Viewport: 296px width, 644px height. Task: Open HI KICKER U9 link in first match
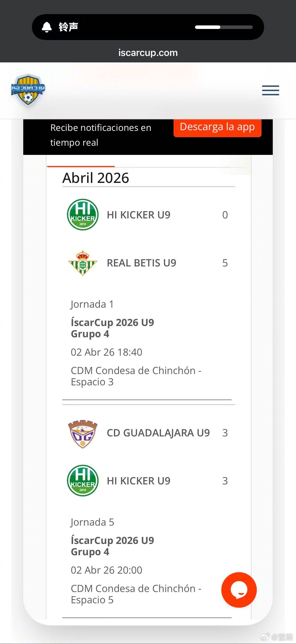point(139,215)
